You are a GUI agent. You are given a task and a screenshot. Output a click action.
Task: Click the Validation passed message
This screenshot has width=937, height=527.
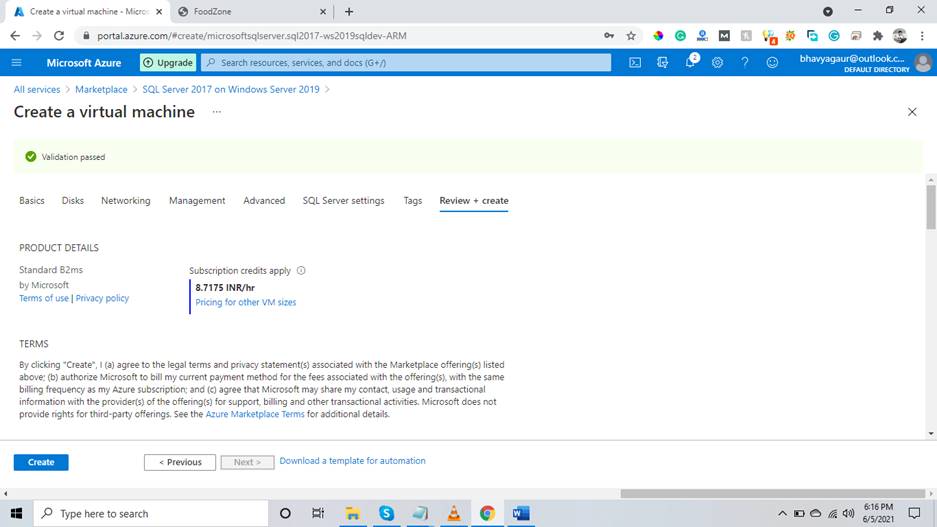(73, 157)
